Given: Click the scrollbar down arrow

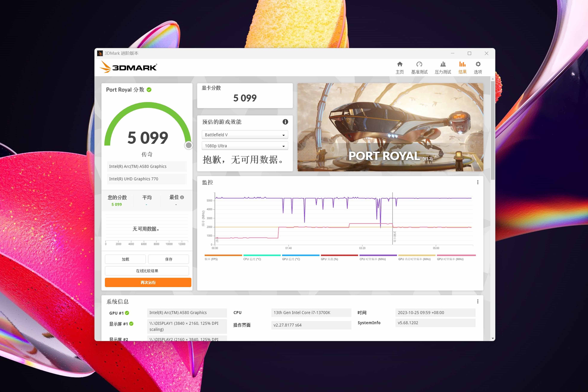Looking at the screenshot, I should coord(493,339).
